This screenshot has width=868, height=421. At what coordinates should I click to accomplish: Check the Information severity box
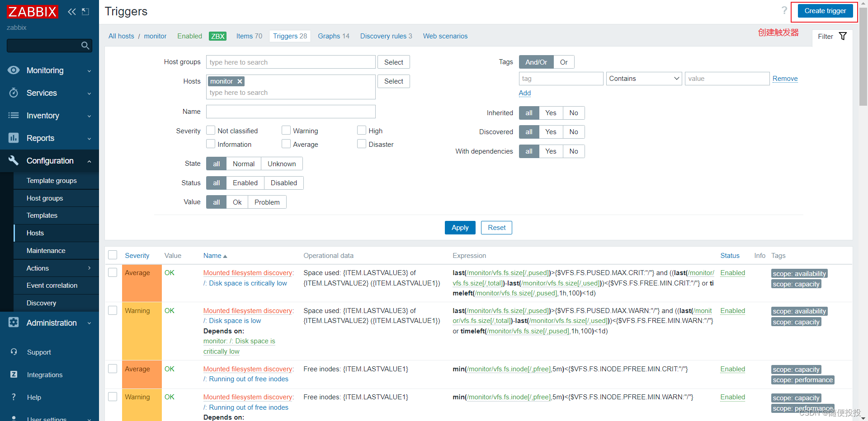pos(211,144)
